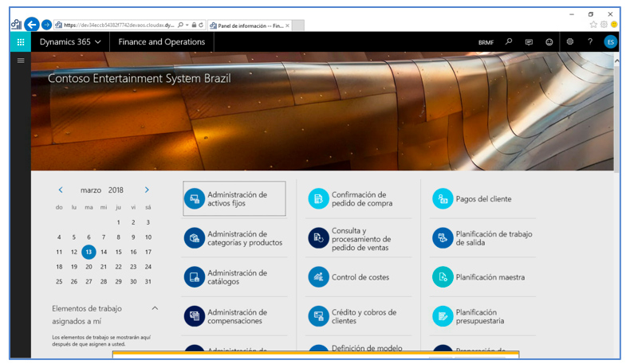
Task: Open Planificación de trabajo de salida icon
Action: pos(443,238)
